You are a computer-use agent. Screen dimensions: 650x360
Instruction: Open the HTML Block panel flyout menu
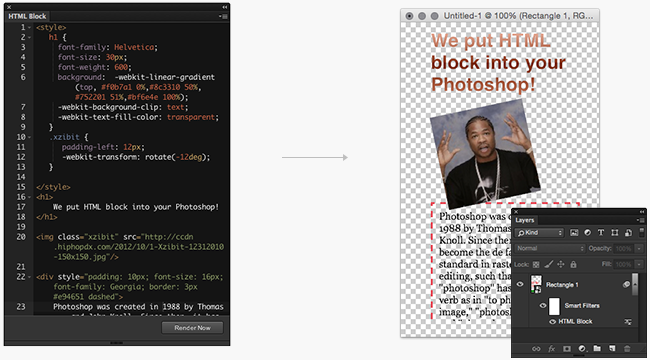click(223, 17)
